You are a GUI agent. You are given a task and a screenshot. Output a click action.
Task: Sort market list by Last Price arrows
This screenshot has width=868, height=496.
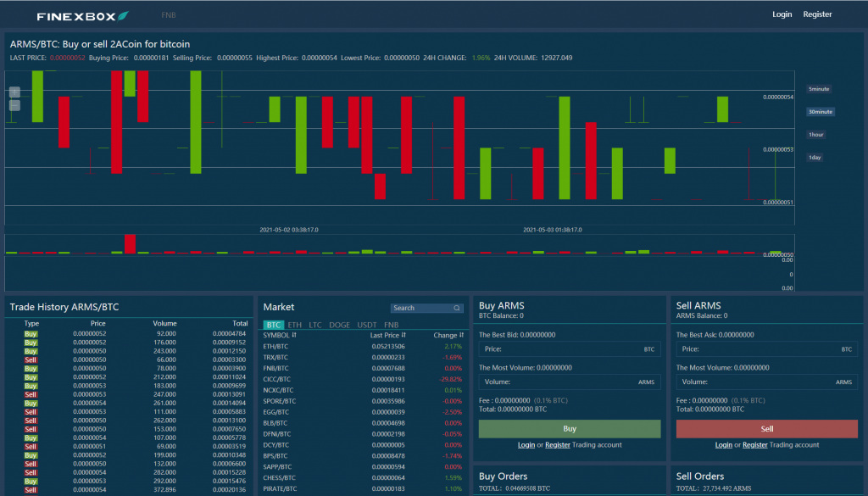click(403, 335)
